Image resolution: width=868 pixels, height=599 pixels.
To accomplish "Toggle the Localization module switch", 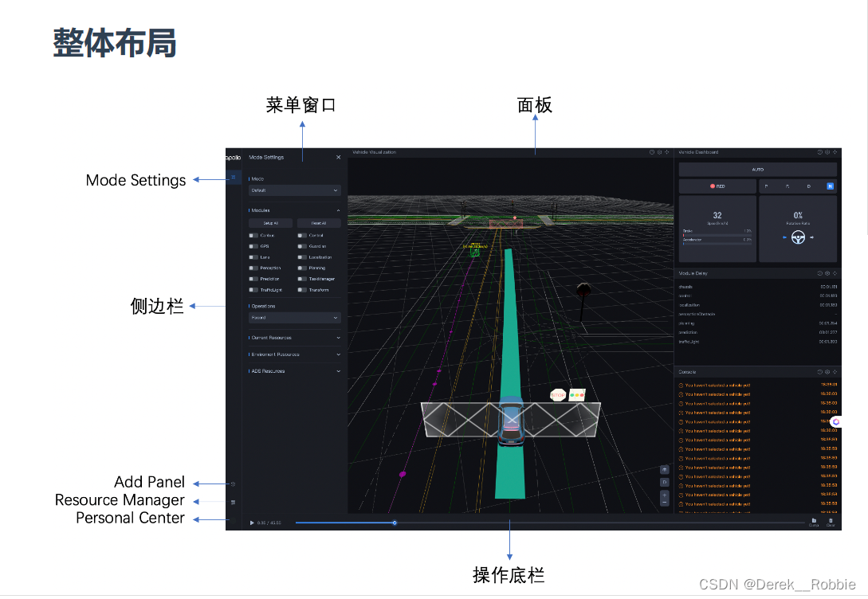I will [302, 257].
